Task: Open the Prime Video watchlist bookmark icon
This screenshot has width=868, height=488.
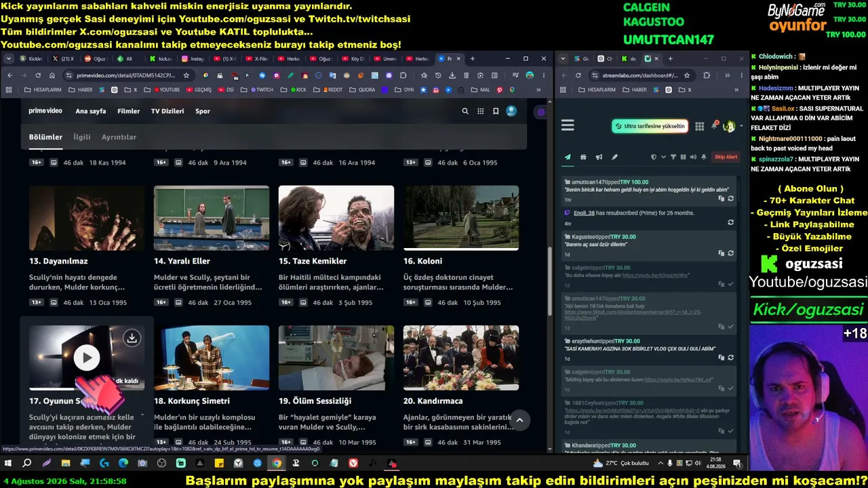Action: coord(496,111)
